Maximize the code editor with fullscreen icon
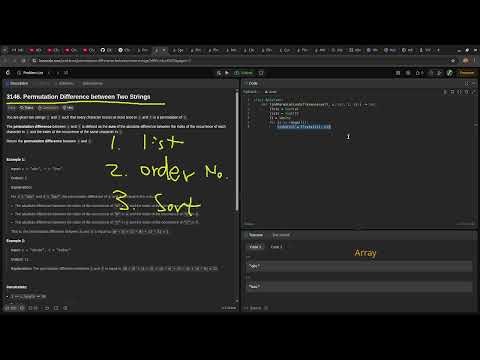This screenshot has height=360, width=480. pyautogui.click(x=474, y=92)
